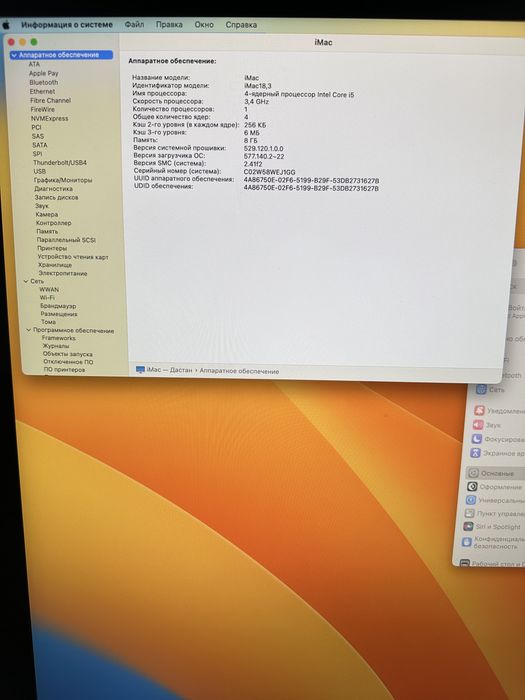Select Звук in the System Information sidebar
Viewport: 525px width, 700px height.
pyautogui.click(x=42, y=206)
